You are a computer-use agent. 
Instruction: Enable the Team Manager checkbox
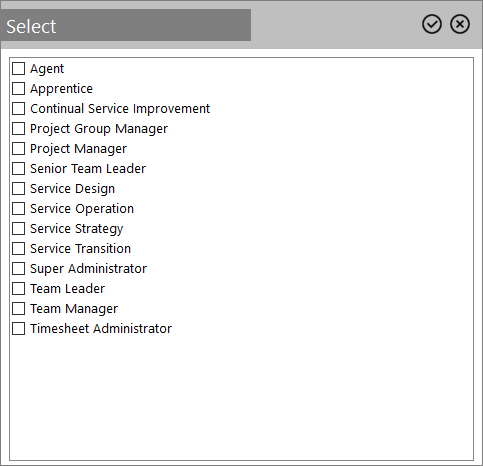(19, 309)
